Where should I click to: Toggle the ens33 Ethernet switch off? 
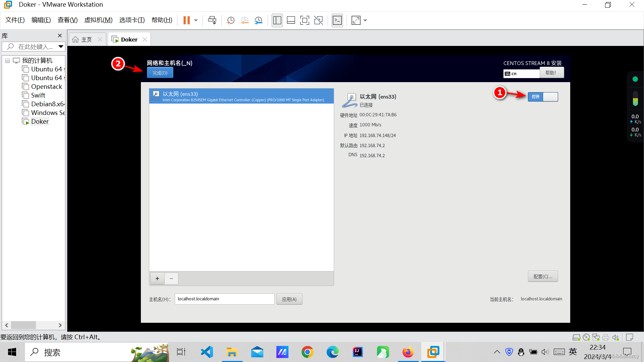click(x=543, y=97)
